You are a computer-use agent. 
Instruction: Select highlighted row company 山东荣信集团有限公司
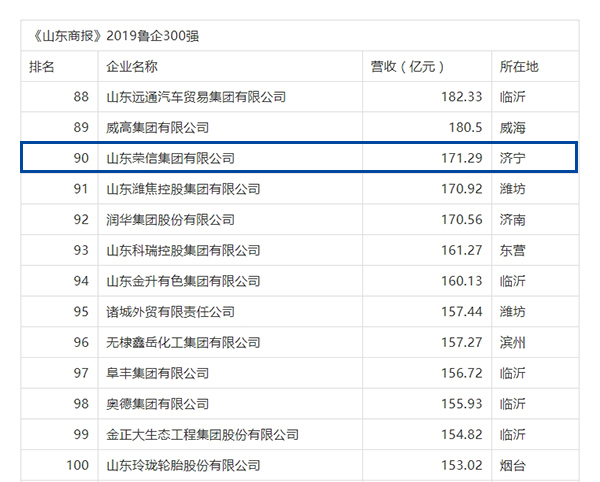(x=170, y=158)
